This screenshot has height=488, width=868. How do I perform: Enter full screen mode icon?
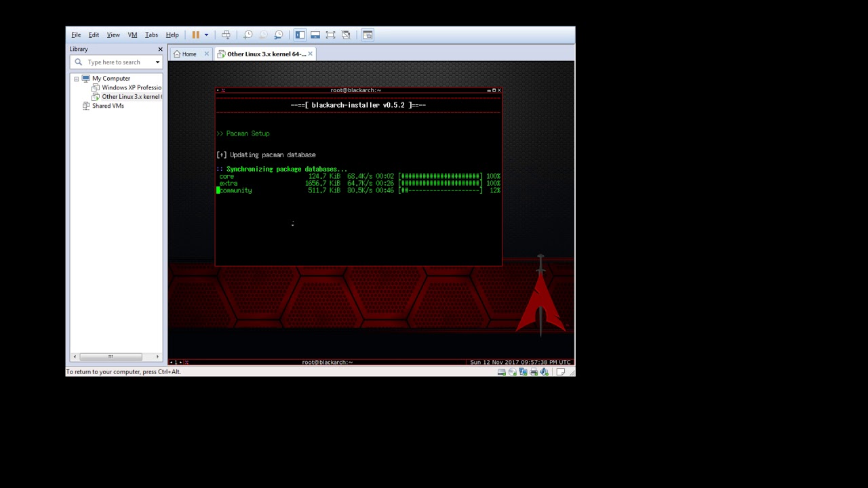coord(330,35)
